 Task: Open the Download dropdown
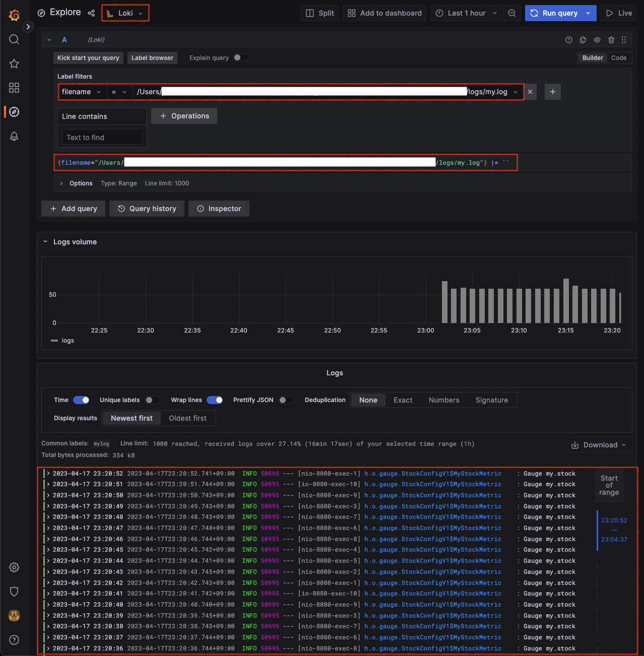pos(599,445)
